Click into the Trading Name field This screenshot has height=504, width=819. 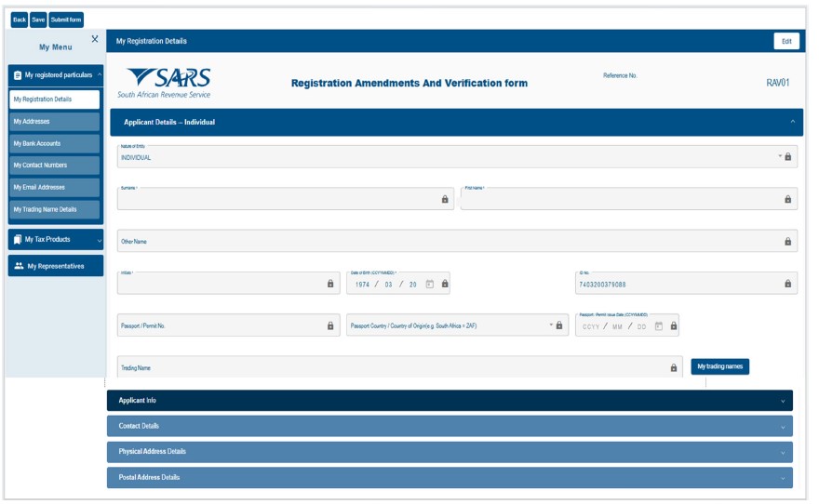pyautogui.click(x=399, y=366)
